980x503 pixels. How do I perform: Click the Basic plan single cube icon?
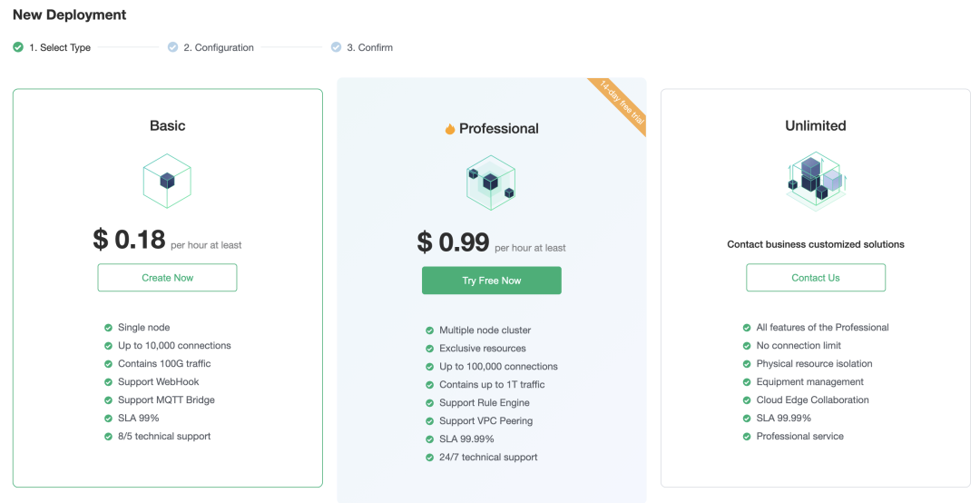167,181
